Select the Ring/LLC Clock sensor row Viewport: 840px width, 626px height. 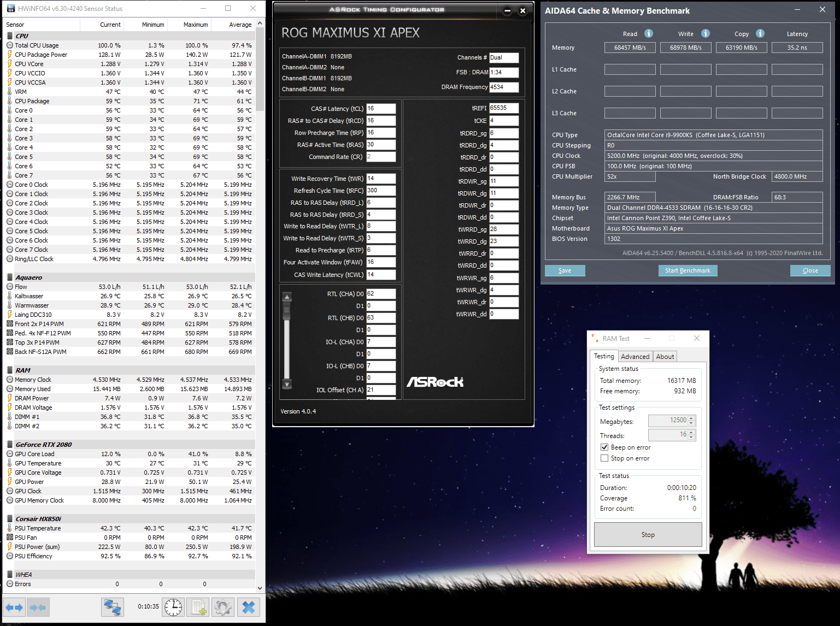130,259
